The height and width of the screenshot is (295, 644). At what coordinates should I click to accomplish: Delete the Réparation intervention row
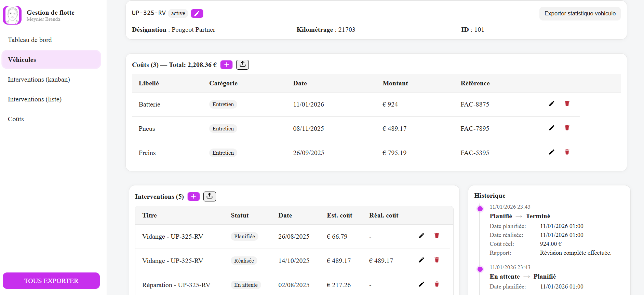coord(437,284)
